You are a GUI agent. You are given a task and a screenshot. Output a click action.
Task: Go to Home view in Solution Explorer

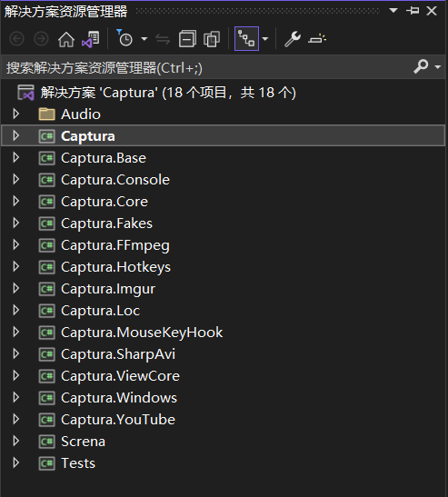pyautogui.click(x=66, y=39)
